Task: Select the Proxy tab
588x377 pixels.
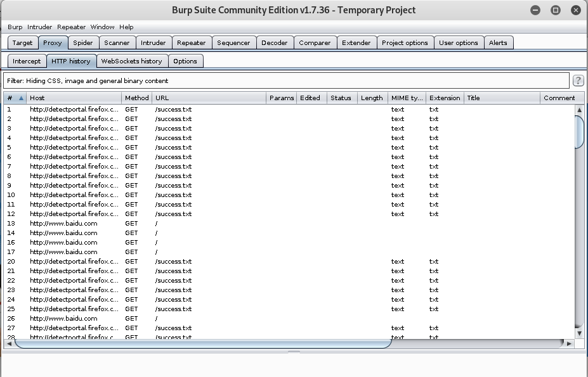Action: tap(53, 42)
